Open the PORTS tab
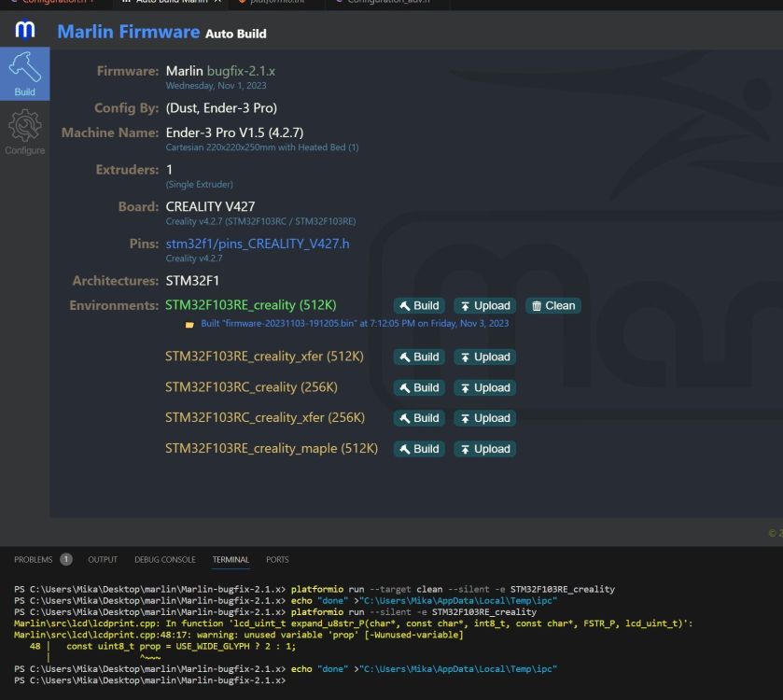Screen dimensions: 783x700 277,560
